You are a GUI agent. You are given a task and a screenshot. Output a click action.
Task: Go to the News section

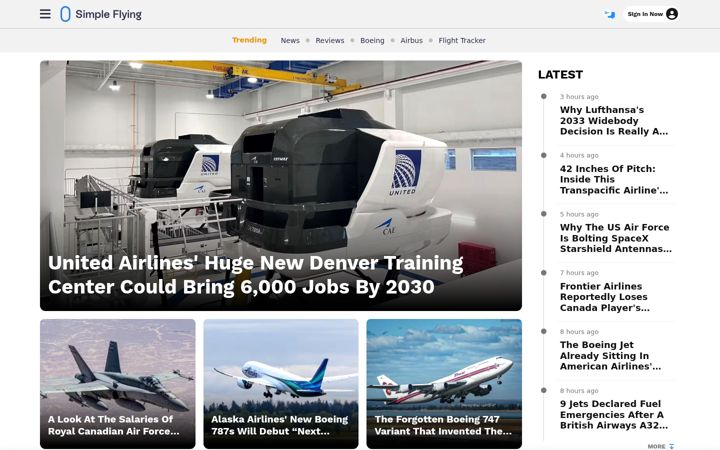[x=290, y=40]
